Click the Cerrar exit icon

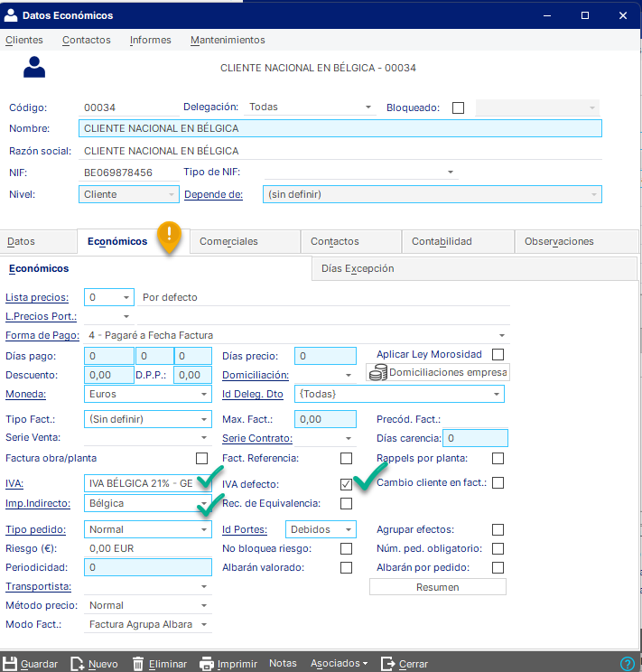click(x=388, y=664)
